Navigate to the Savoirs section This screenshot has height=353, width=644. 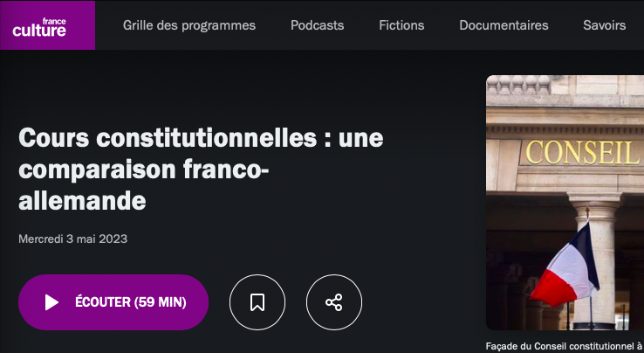point(604,25)
